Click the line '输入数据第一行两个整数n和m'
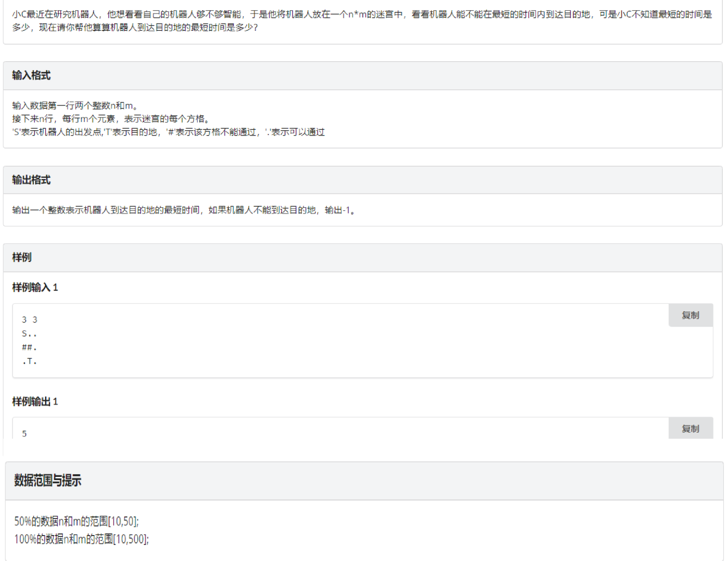The image size is (728, 561). pos(74,106)
